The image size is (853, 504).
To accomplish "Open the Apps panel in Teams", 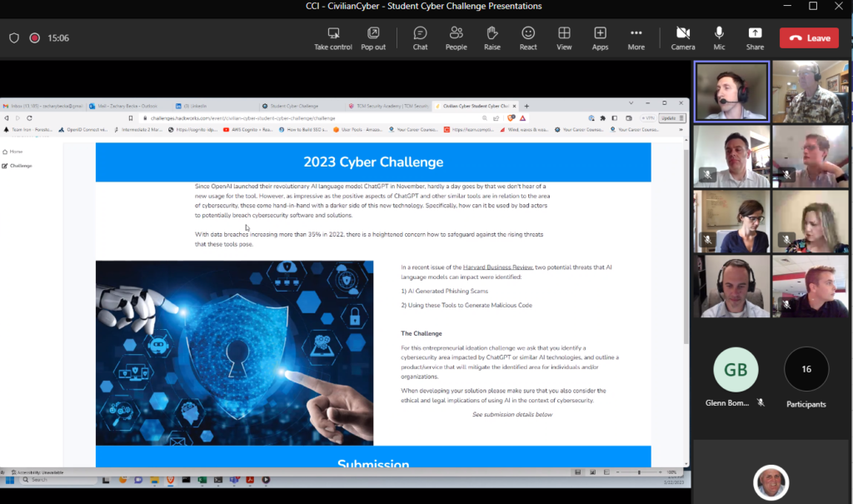I will (600, 38).
